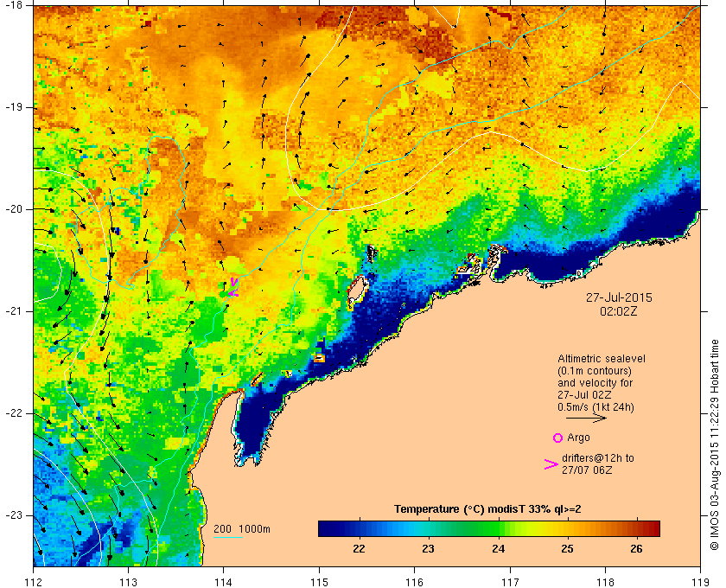The image size is (726, 588).
Task: Click the colorbar tick label '25'
Action: tap(567, 549)
